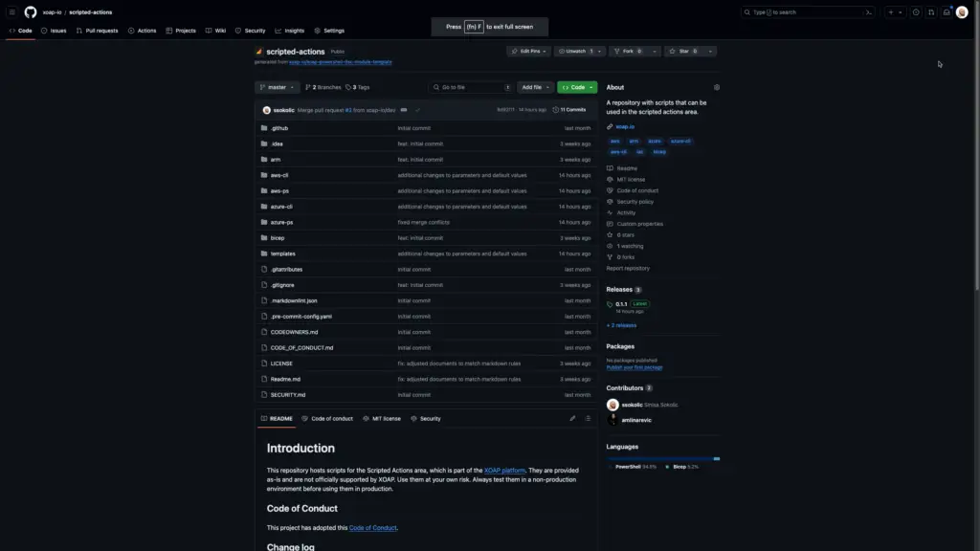
Task: Open the .pre-commit-config.yaml file
Action: 301,316
